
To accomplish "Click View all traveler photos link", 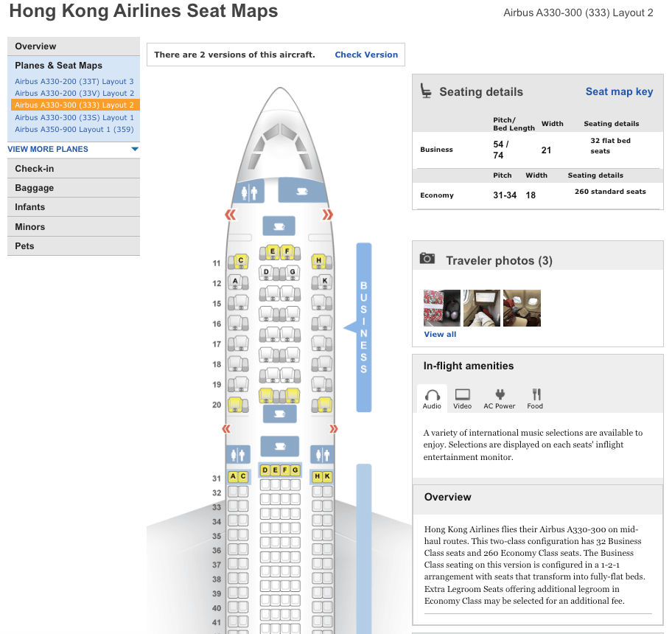I will pyautogui.click(x=440, y=334).
